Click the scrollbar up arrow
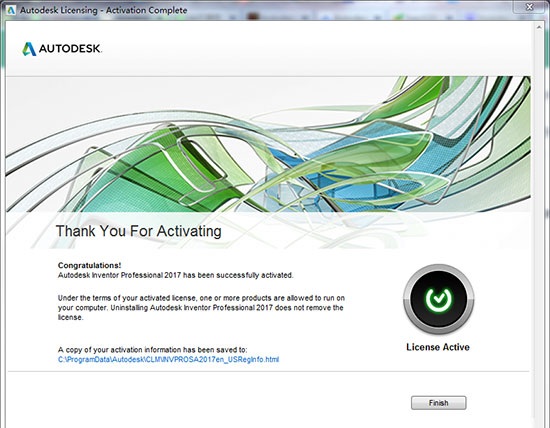Screen dimensions: 550x428 pos(539,27)
